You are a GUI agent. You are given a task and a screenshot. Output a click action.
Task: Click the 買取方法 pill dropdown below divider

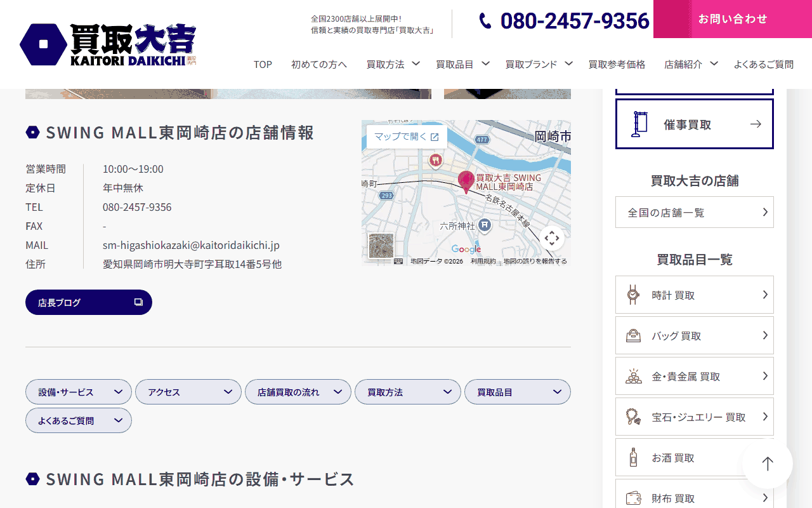point(408,392)
